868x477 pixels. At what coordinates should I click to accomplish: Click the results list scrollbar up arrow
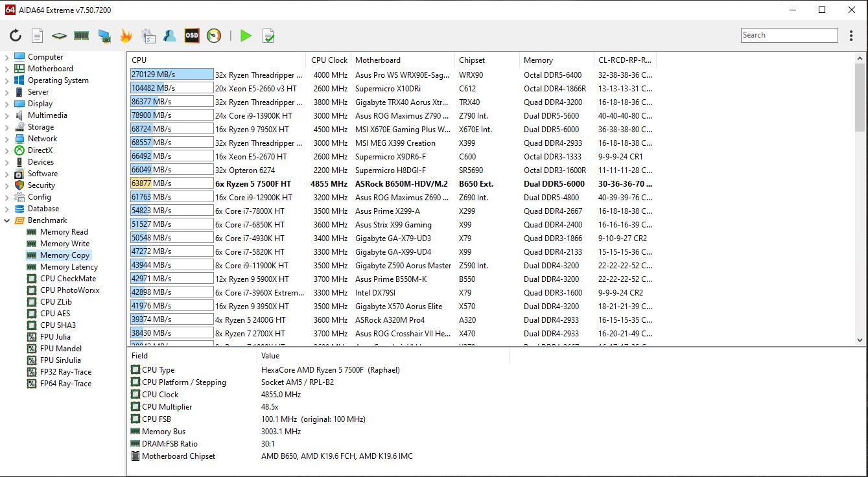(861, 58)
